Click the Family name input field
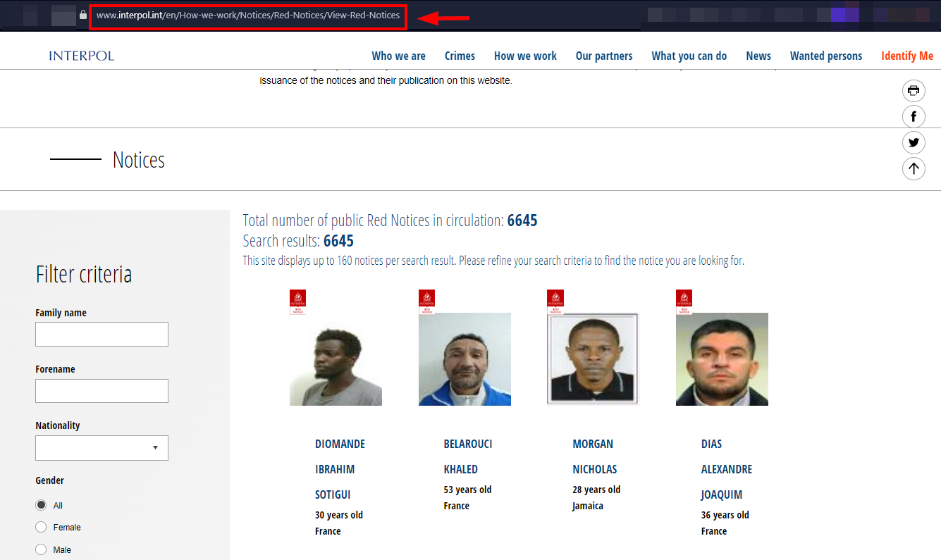 pos(102,335)
